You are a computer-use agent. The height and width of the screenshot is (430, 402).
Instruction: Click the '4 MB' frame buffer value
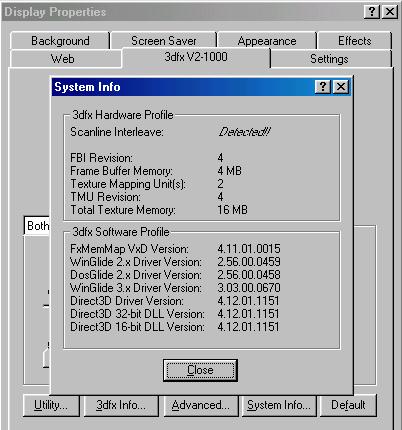[x=229, y=171]
